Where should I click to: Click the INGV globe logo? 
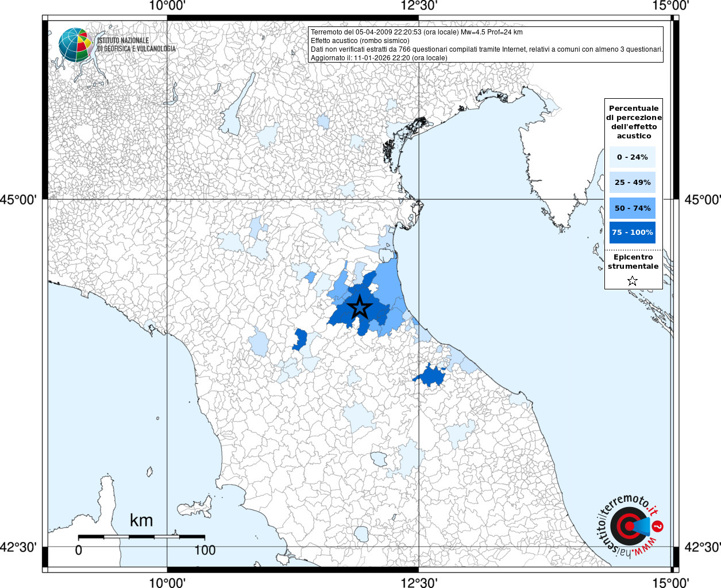(x=75, y=45)
